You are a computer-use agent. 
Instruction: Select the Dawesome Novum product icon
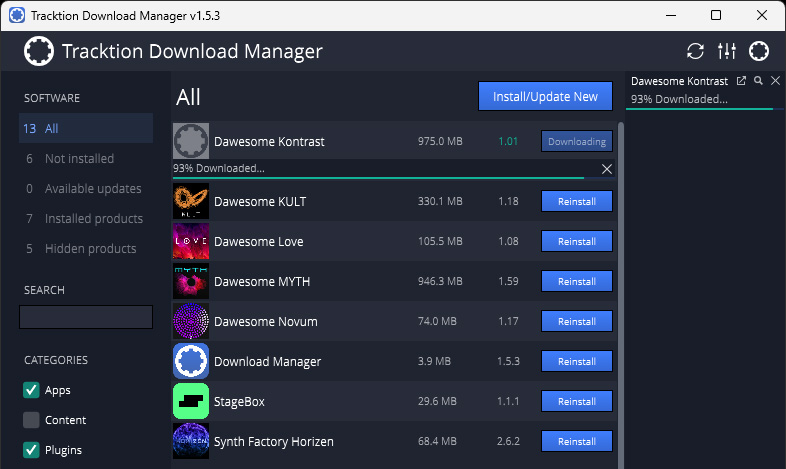(191, 321)
